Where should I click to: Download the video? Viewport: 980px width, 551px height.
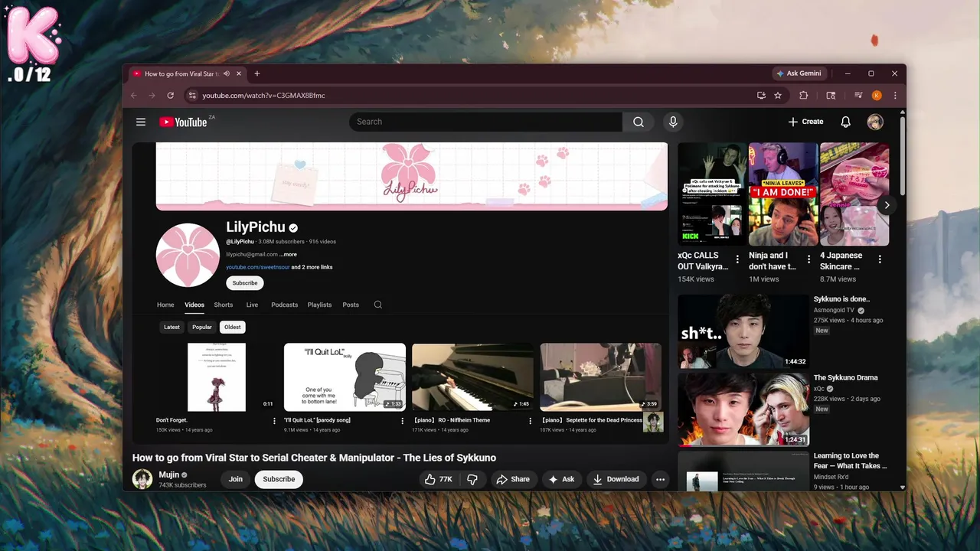point(616,479)
